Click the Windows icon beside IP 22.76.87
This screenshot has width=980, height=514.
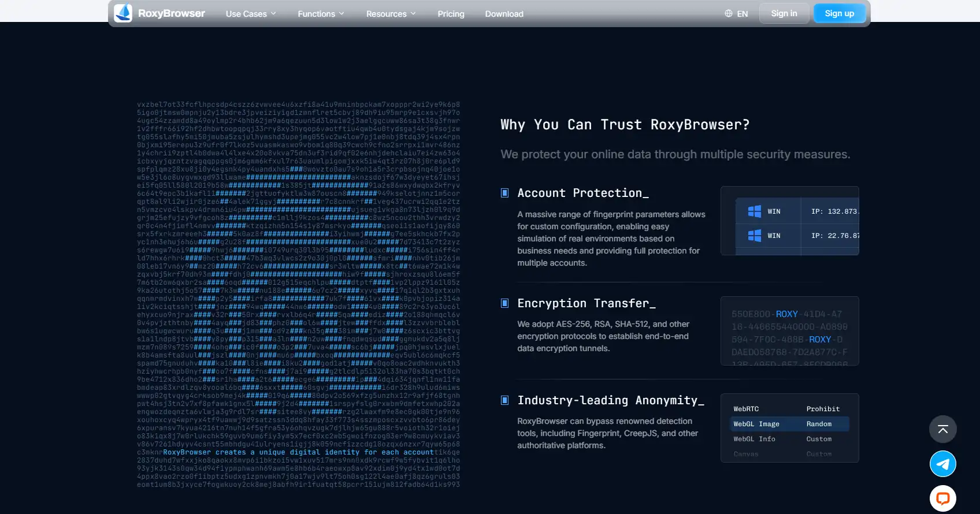tap(755, 236)
